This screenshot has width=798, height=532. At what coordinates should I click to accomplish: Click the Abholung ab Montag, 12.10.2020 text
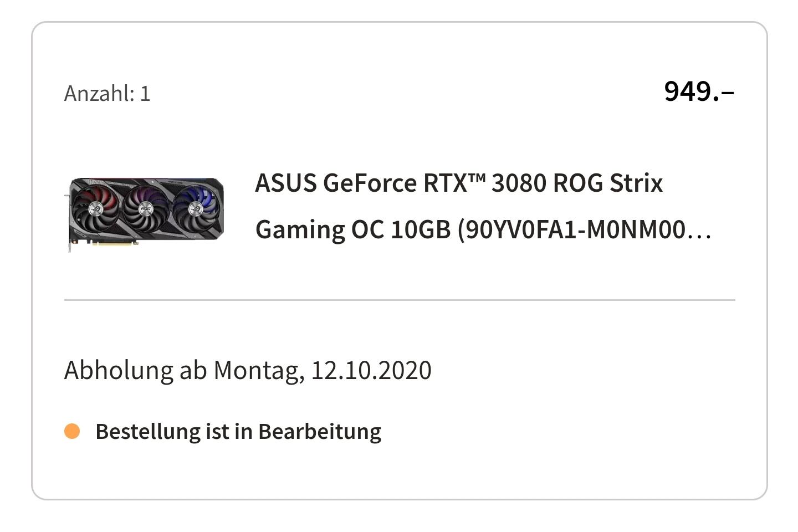pos(248,370)
